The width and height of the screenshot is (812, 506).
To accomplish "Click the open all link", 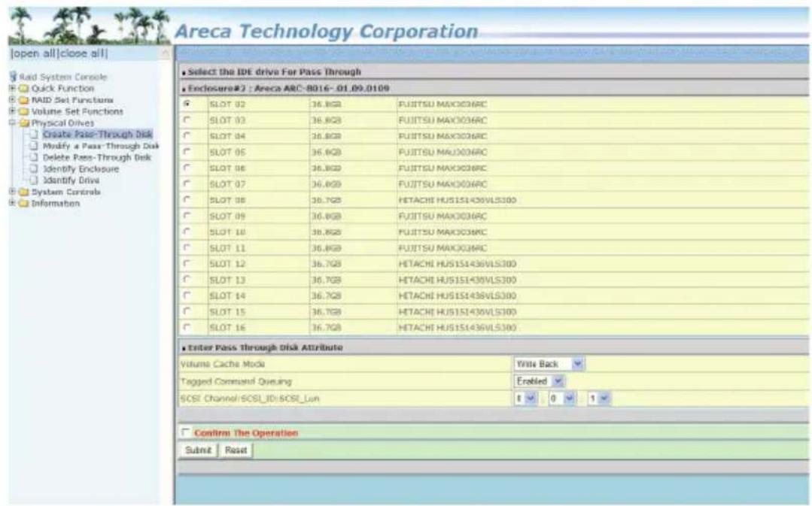I will pyautogui.click(x=35, y=53).
